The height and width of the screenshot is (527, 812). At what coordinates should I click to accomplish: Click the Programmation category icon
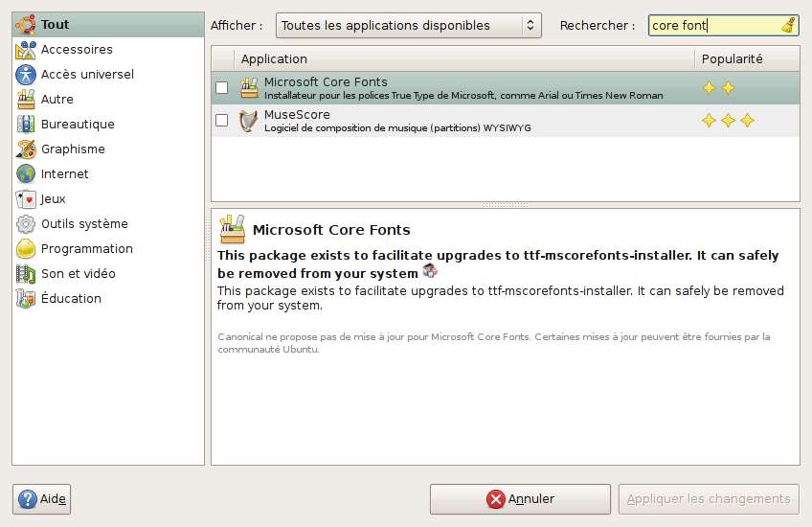25,249
